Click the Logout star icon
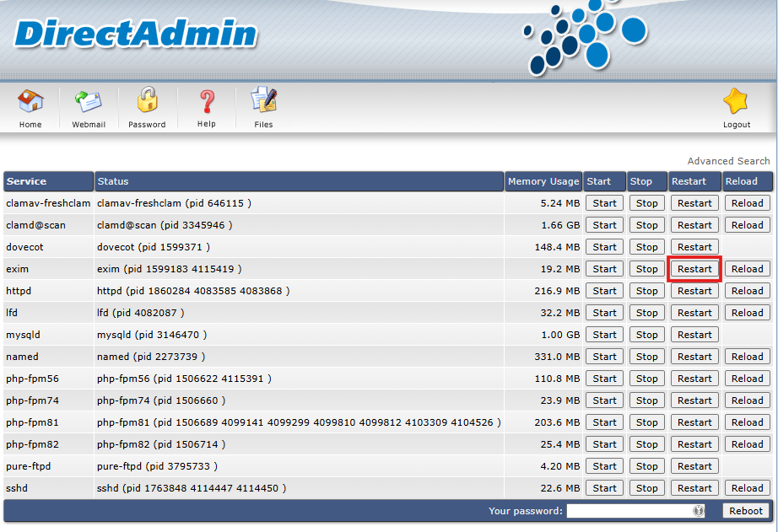The height and width of the screenshot is (532, 778). tap(736, 101)
